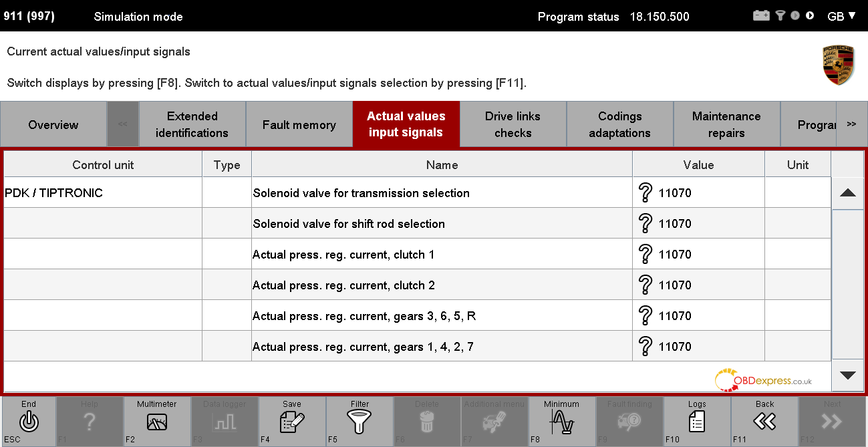Click value 11070 for clutch 2 current
The image size is (868, 447).
click(675, 285)
